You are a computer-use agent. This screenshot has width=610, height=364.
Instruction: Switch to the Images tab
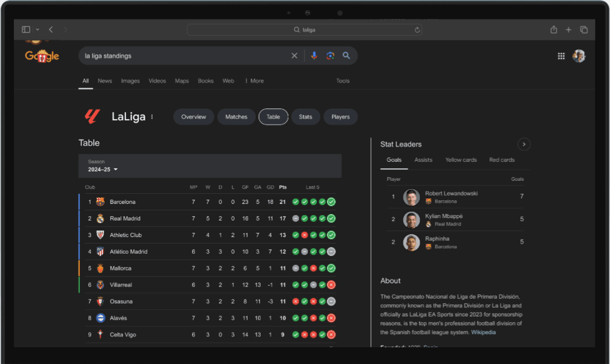coord(130,81)
